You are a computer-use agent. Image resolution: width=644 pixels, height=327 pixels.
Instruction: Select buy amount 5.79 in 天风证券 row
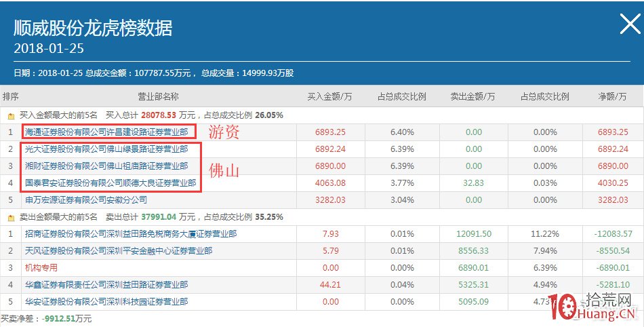(331, 250)
